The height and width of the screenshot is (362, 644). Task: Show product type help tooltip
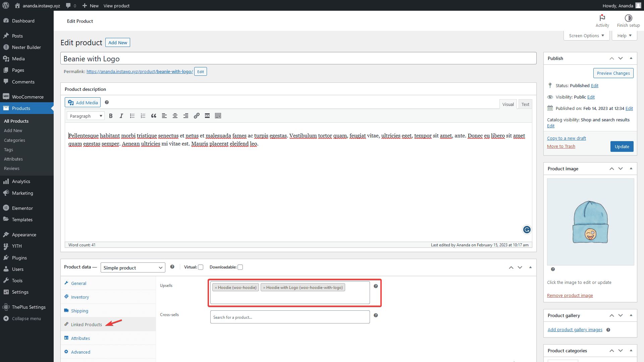point(172,267)
